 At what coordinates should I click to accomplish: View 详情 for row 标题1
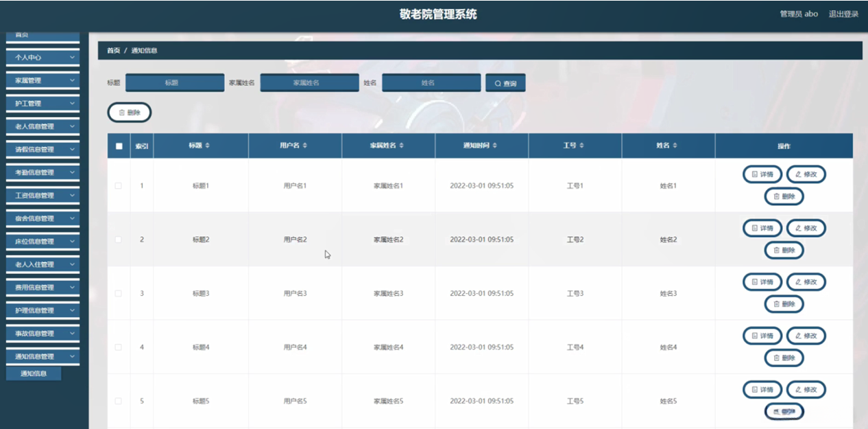click(762, 174)
